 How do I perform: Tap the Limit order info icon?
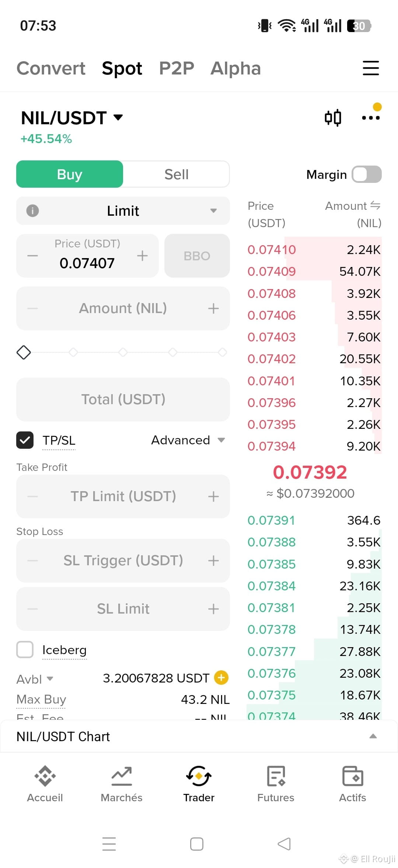pos(32,211)
